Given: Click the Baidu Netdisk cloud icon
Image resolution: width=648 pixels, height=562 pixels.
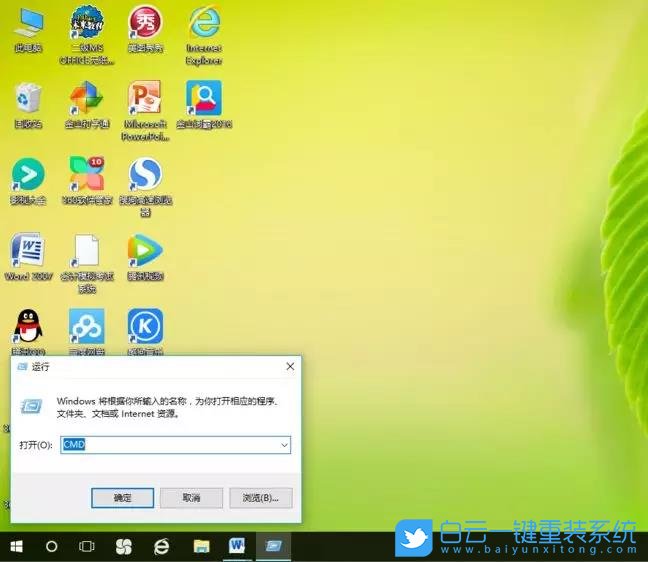Looking at the screenshot, I should 86,327.
